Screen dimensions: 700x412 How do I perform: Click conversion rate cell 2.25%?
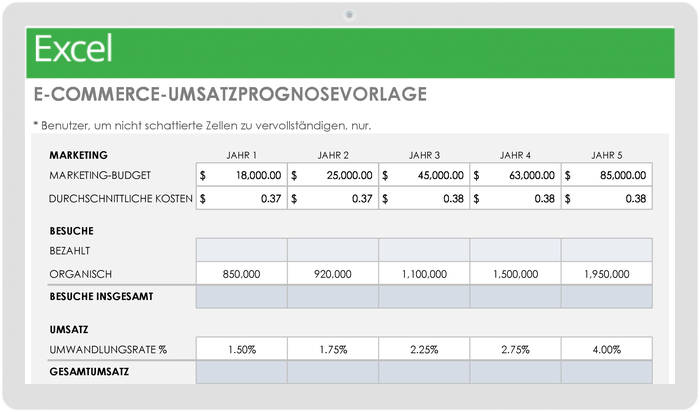pos(424,349)
